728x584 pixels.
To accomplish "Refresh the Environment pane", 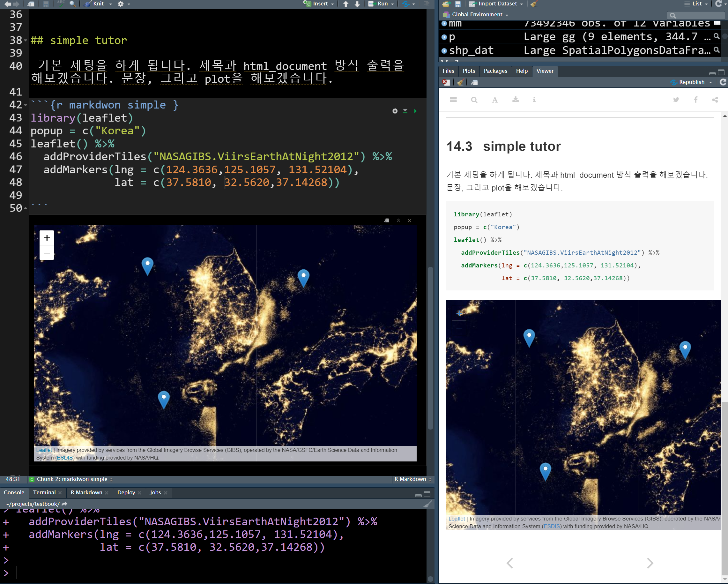I will [x=719, y=4].
